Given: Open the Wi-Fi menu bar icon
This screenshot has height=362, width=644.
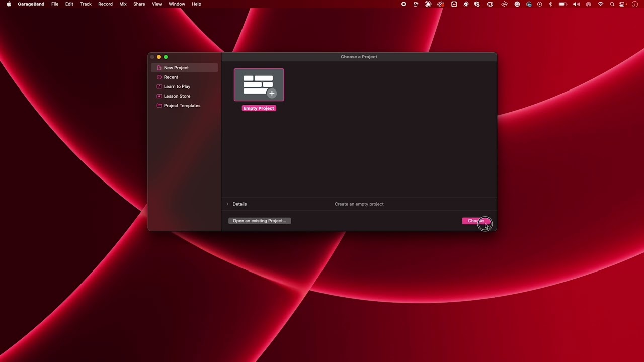Looking at the screenshot, I should (x=600, y=4).
